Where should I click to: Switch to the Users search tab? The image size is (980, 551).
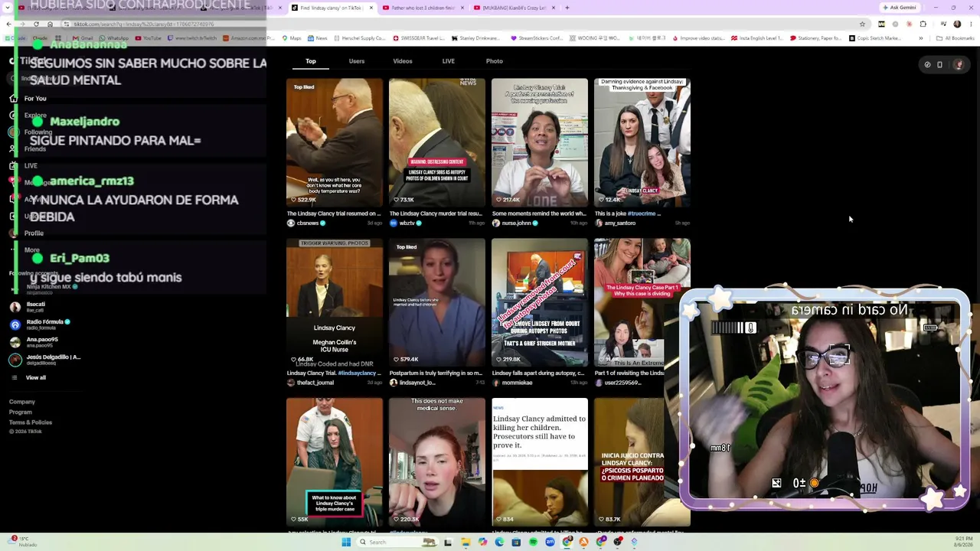[357, 61]
